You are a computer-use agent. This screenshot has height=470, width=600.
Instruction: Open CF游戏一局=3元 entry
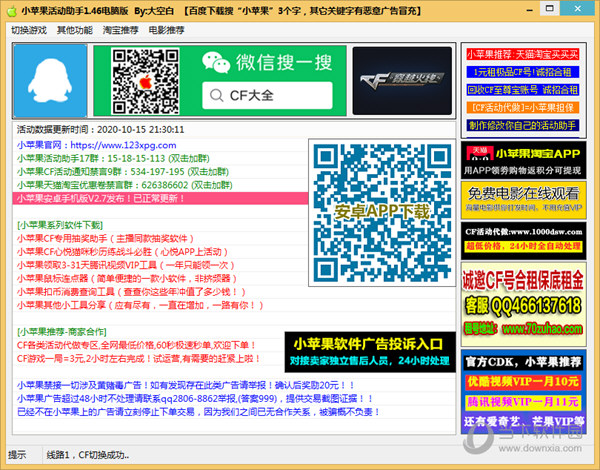[139, 359]
